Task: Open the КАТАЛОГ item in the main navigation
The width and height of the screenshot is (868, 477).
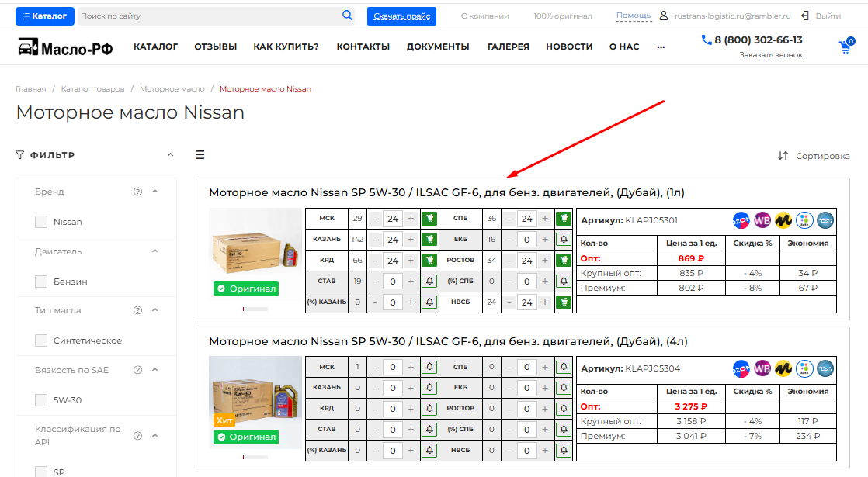Action: pos(155,47)
